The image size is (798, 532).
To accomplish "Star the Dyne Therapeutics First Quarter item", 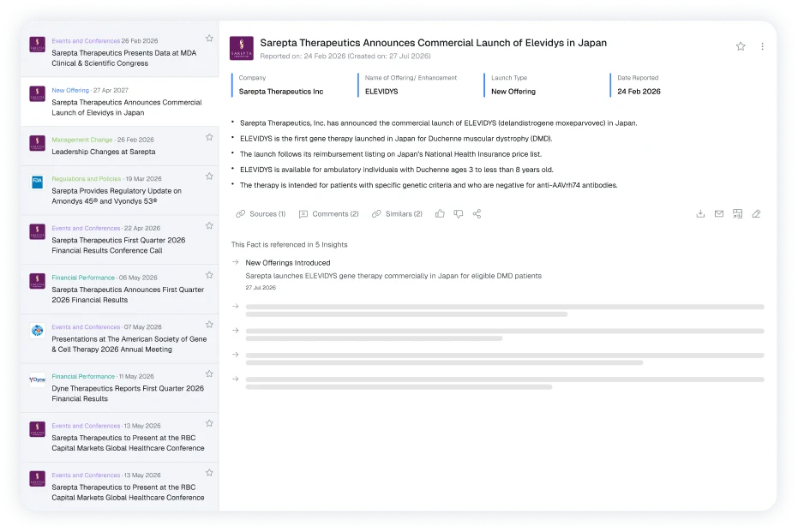I will (x=209, y=374).
